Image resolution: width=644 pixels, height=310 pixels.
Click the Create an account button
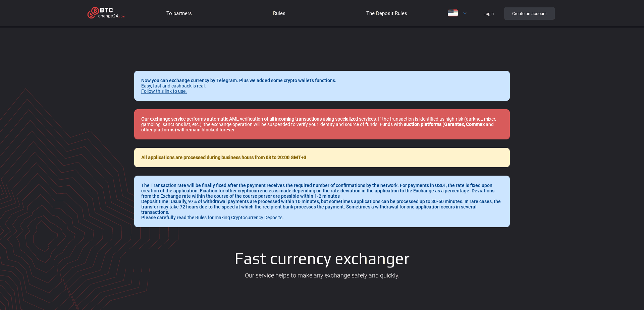point(529,13)
